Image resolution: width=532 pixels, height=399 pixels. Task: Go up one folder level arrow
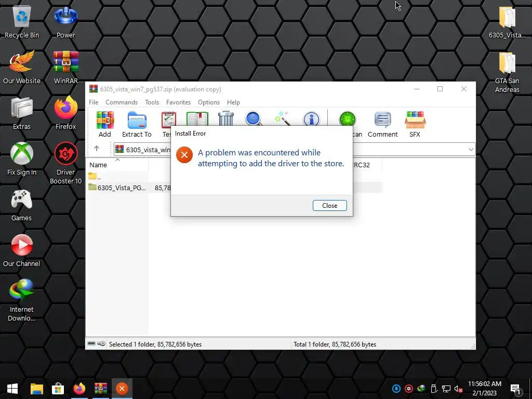[97, 149]
